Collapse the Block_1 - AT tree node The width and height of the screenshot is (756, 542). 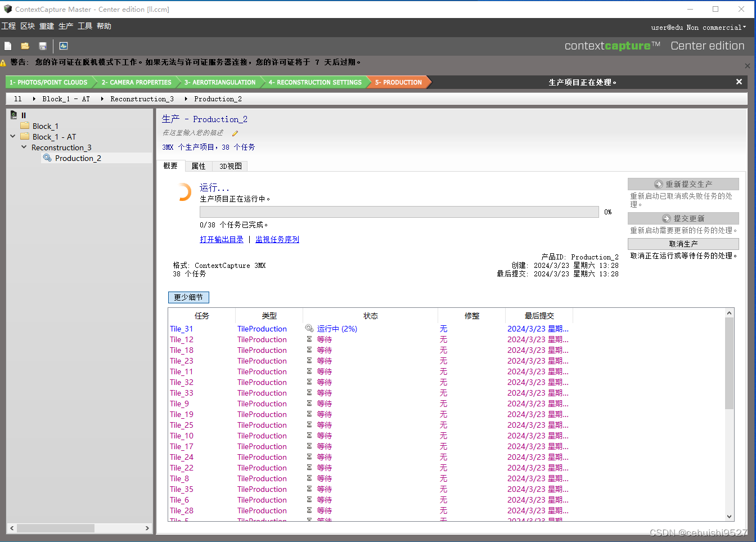13,136
